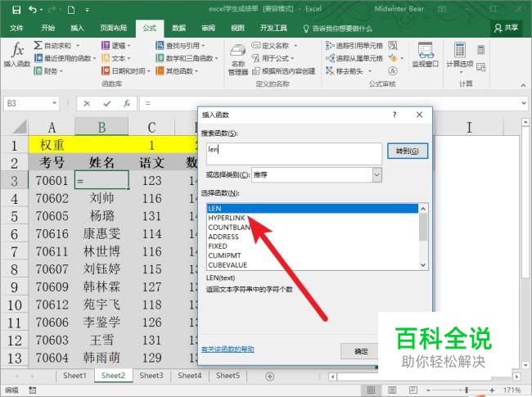Click the search function text field
Viewport: 532px width, 397px height.
tap(294, 154)
